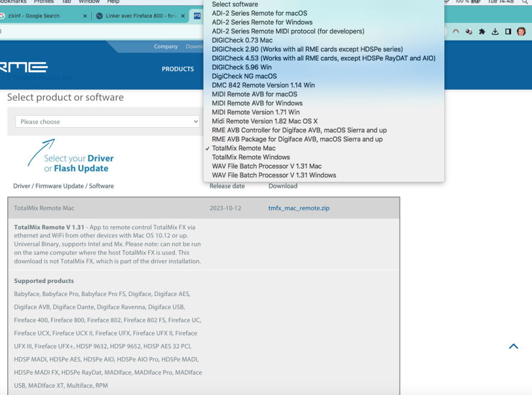Select the 'DIGICheck 4.53' option
Viewport: 532px width, 395px height.
(324, 58)
